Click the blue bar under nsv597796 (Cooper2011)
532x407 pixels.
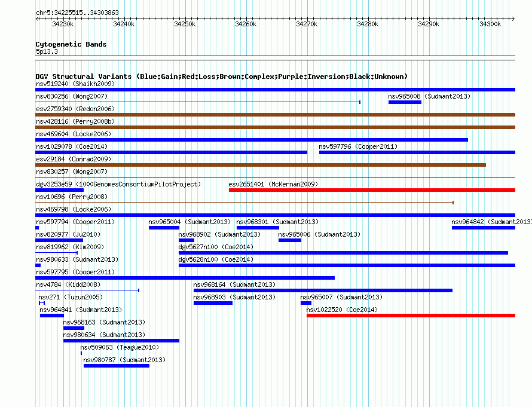[417, 152]
